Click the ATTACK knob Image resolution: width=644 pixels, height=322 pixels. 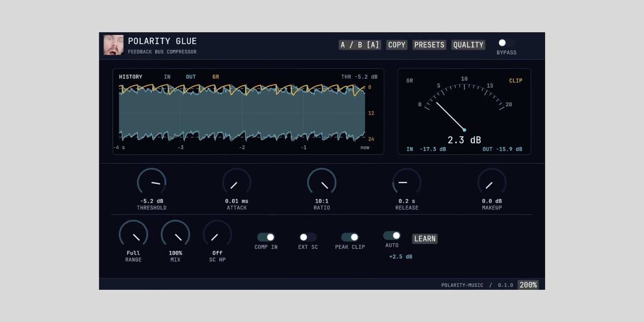[x=236, y=182]
